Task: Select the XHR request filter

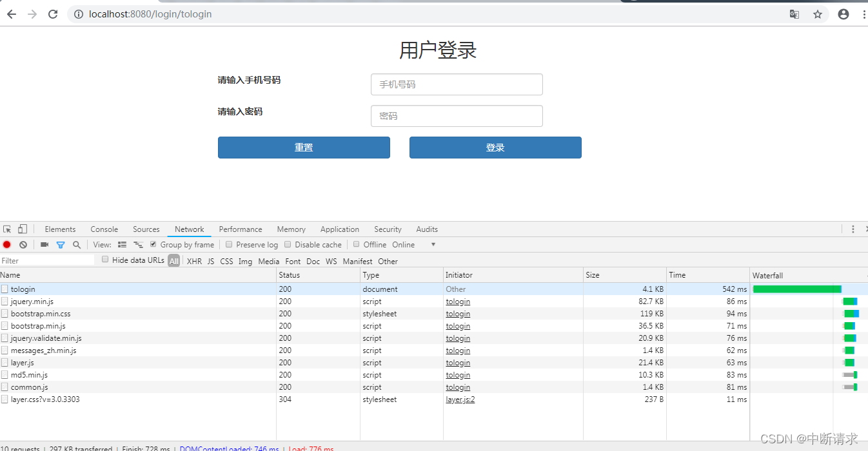Action: tap(194, 261)
